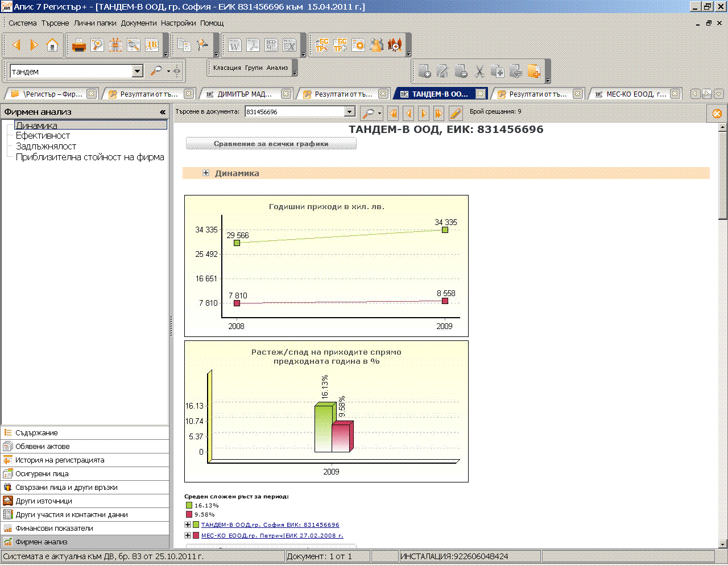Click the ДВ search toolbar icon

click(152, 45)
